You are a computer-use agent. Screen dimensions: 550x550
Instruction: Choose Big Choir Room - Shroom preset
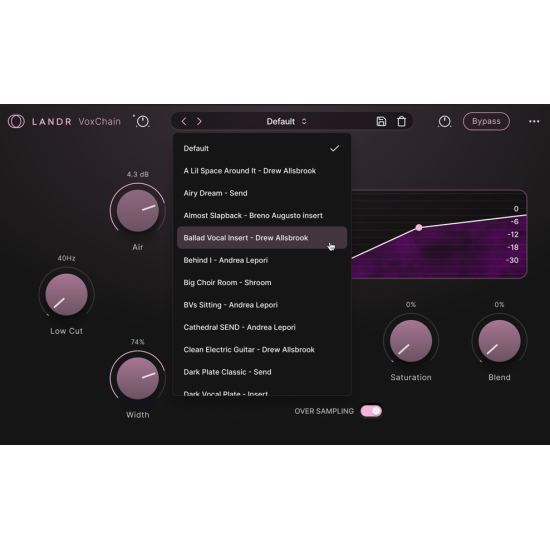pos(262,283)
